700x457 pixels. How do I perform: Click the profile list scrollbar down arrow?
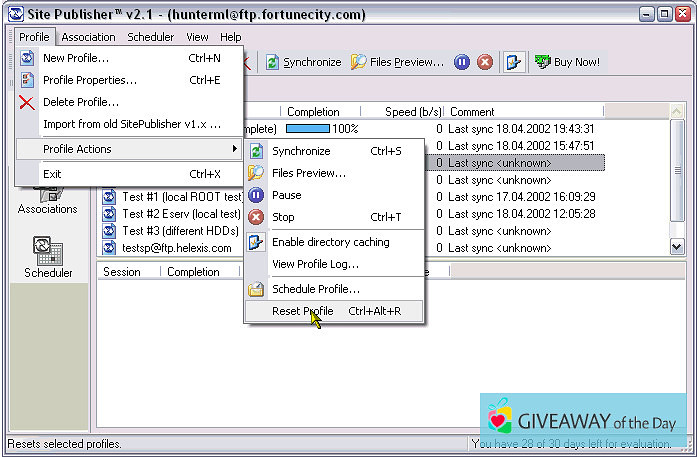[x=676, y=247]
